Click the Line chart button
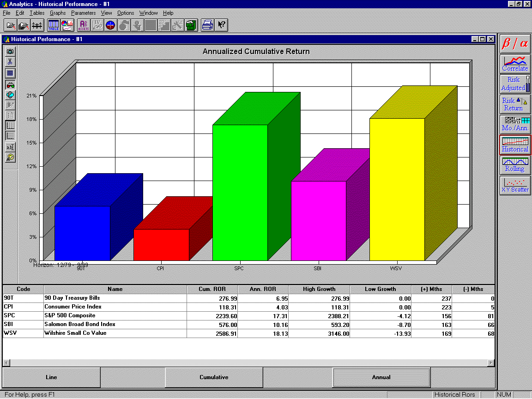 pos(51,377)
